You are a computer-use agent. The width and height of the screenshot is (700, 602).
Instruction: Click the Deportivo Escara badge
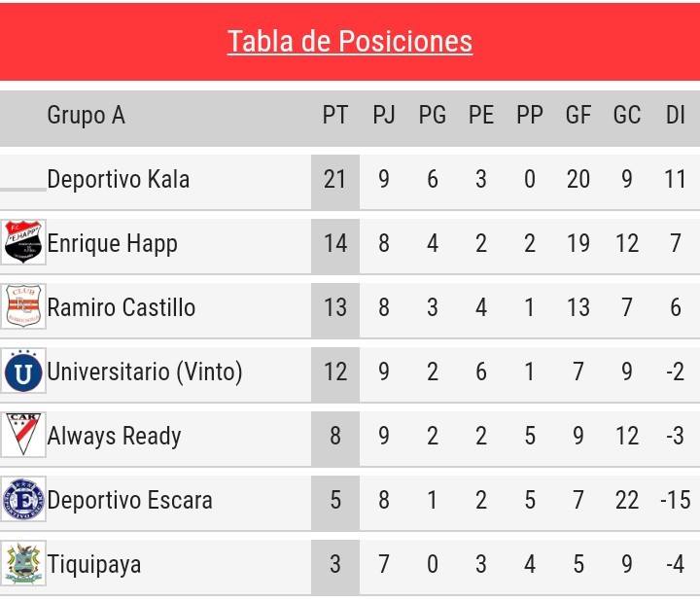pos(23,499)
